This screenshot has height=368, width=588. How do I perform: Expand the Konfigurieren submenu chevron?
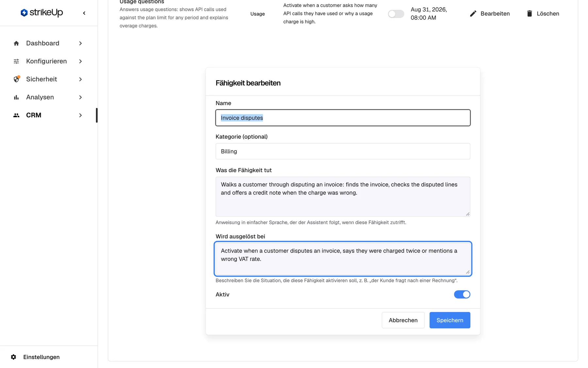point(80,61)
